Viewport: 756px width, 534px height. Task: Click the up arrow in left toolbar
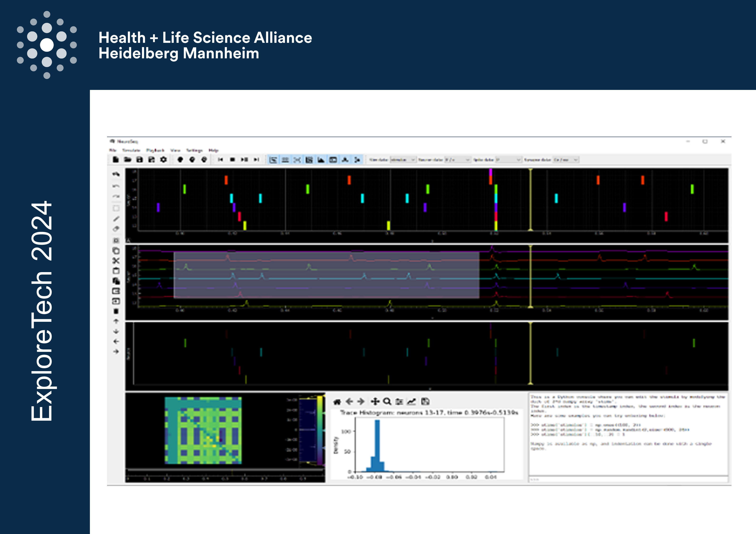coord(116,321)
